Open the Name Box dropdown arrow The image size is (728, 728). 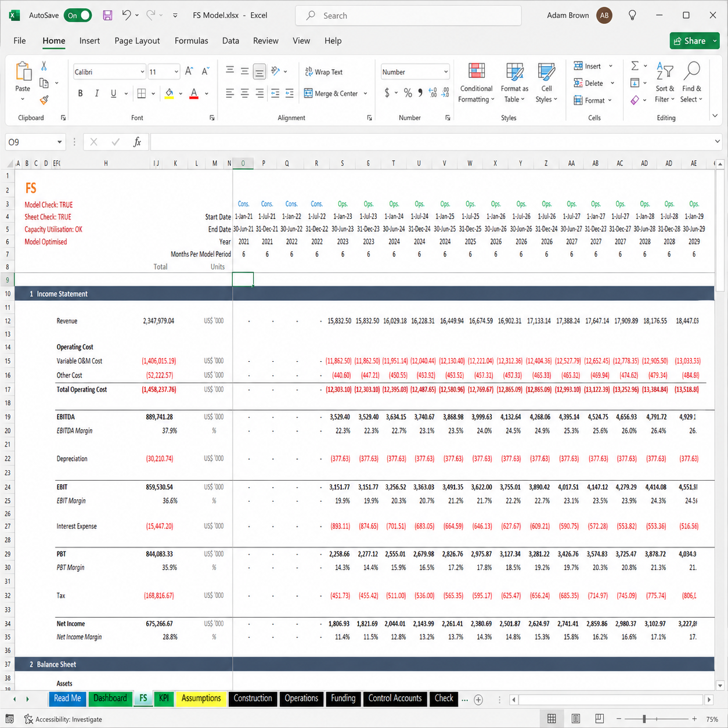pos(59,142)
